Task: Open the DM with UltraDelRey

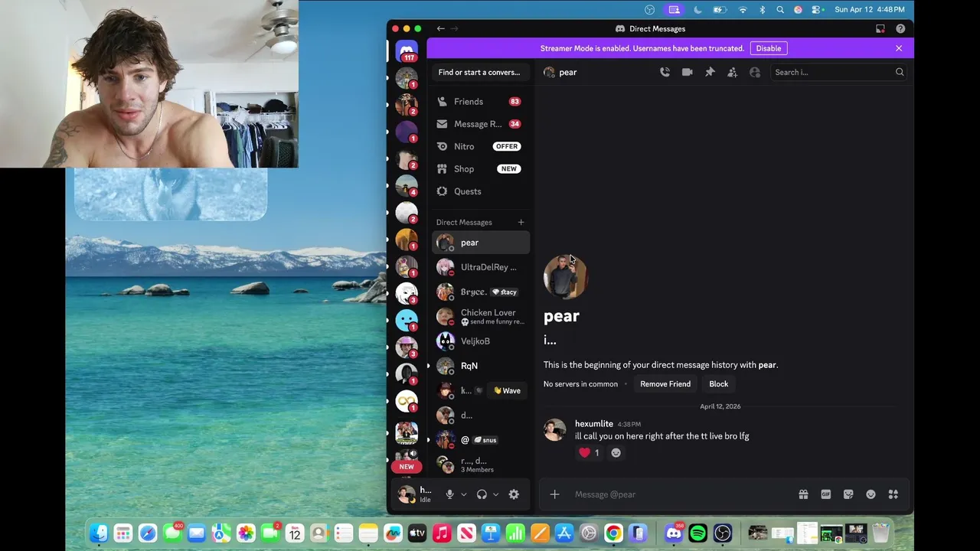Action: 481,267
